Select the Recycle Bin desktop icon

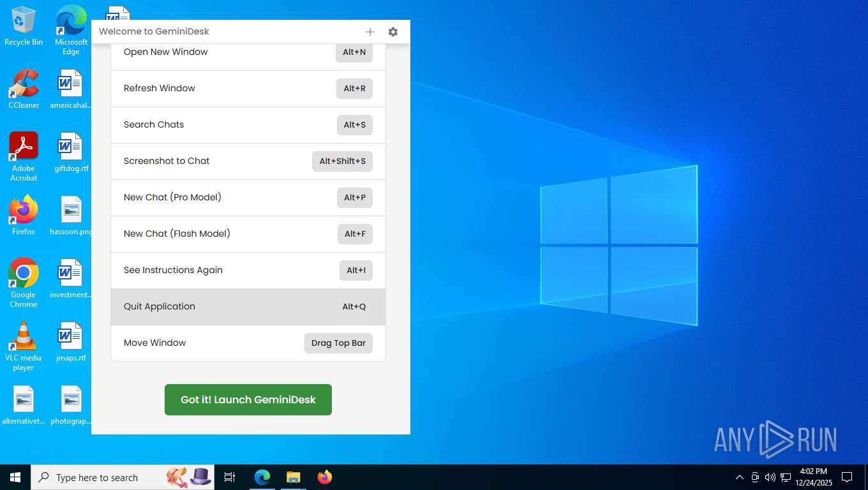(x=24, y=27)
